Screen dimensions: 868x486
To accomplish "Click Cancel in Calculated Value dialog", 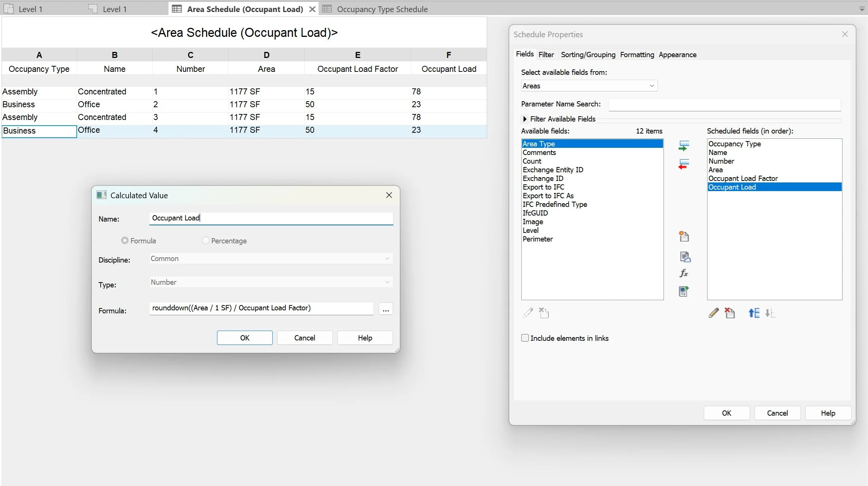I will click(305, 338).
